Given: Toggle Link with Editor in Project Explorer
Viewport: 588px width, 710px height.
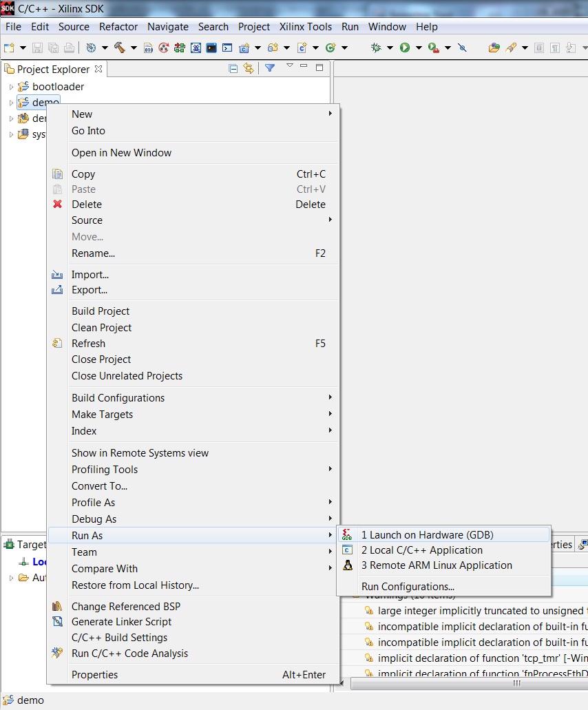Looking at the screenshot, I should point(249,68).
